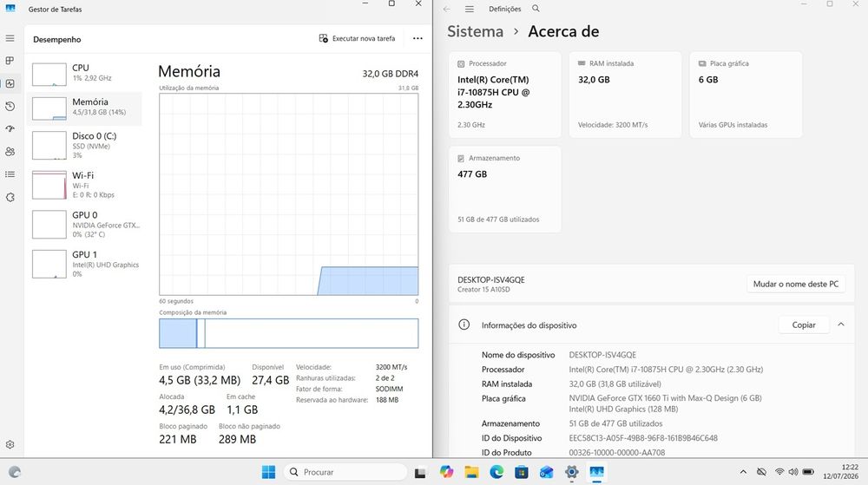Click Nome do dispositivo value DESKTOP-ISV4GQE

[602, 355]
